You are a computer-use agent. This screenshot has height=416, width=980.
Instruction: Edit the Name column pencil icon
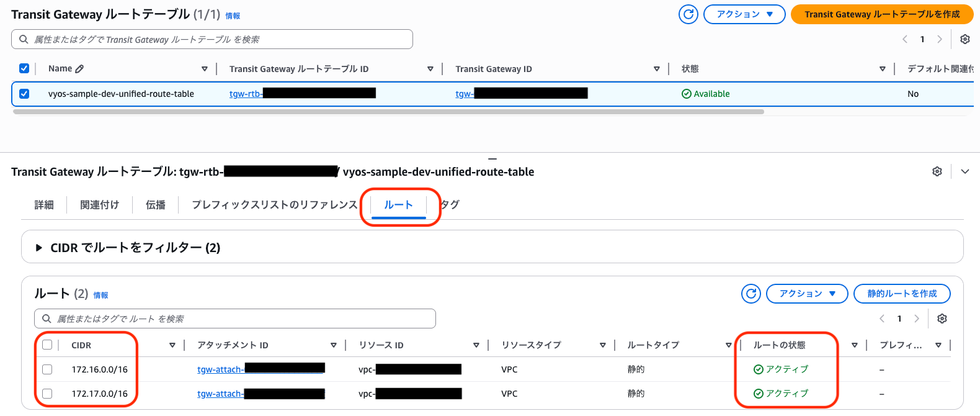(79, 69)
